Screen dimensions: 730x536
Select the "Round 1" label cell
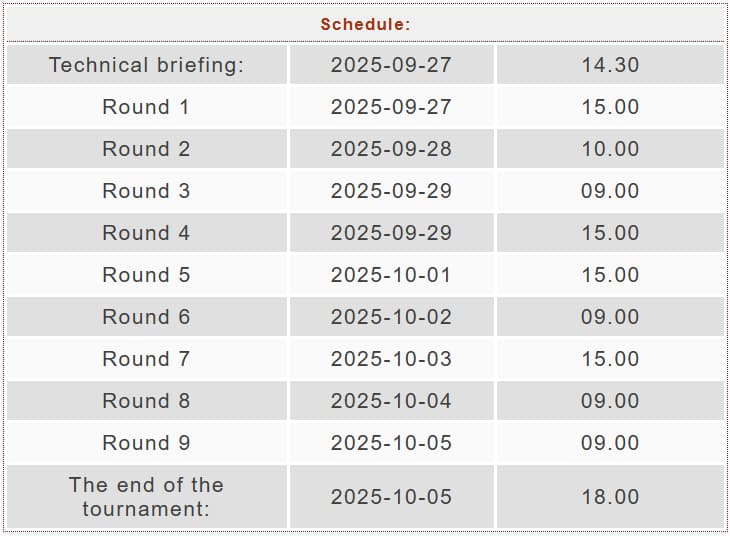146,107
